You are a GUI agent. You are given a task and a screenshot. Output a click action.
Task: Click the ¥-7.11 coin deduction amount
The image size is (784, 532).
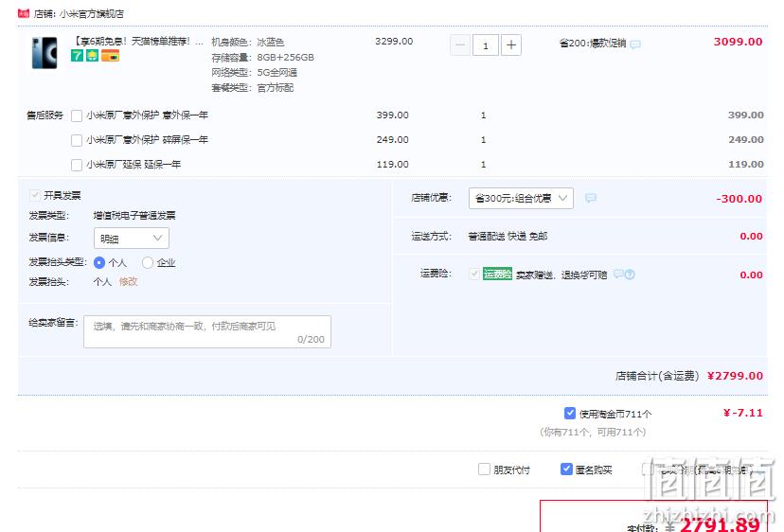pyautogui.click(x=743, y=413)
